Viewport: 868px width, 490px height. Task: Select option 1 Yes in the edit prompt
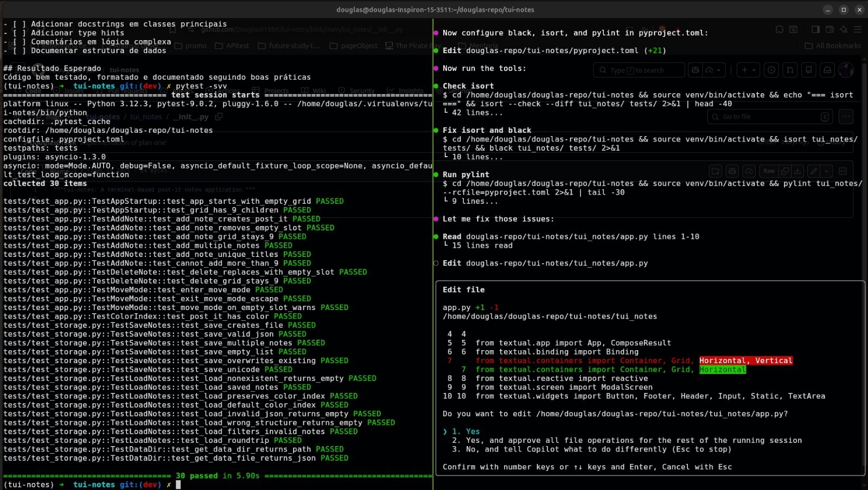point(465,431)
